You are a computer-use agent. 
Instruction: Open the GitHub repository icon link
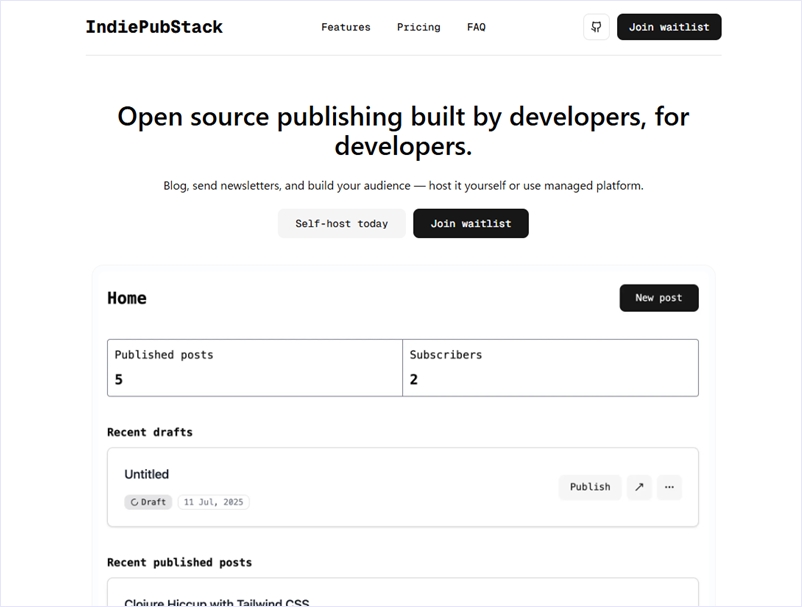(x=596, y=27)
